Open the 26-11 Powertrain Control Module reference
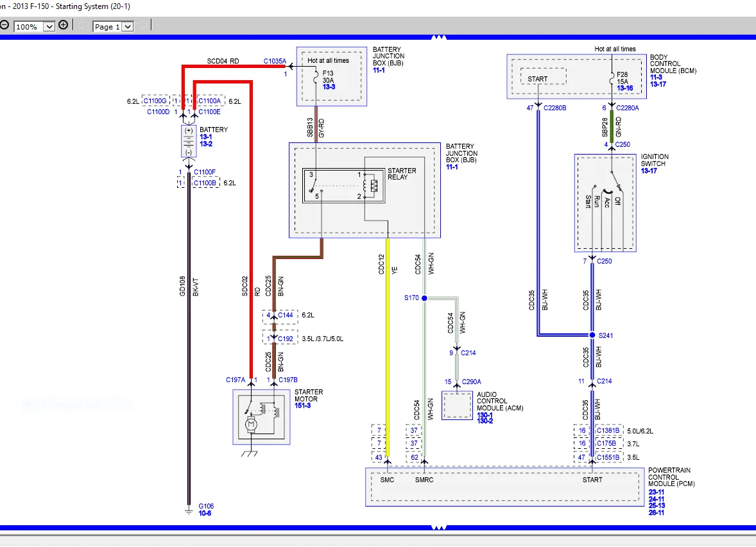This screenshot has height=547, width=756. coord(656,513)
